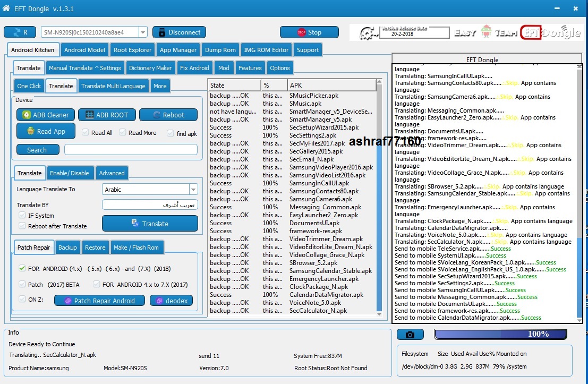Click the ADB ROOT button
Screen dimensions: 588x384
107,115
